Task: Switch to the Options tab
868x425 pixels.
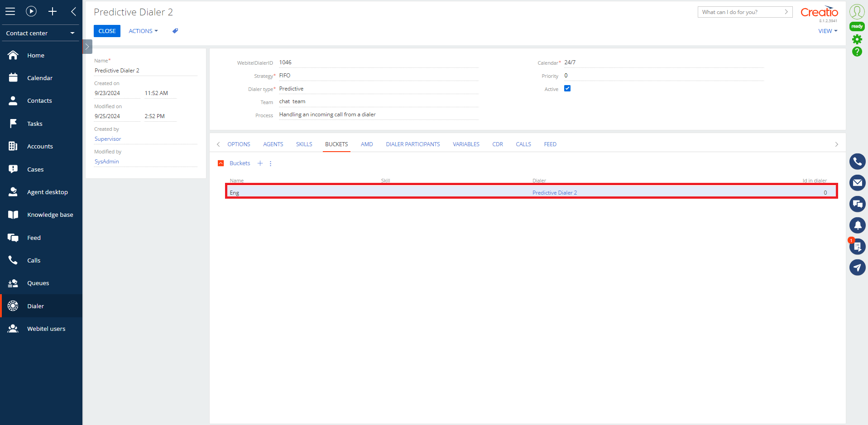Action: [x=239, y=144]
